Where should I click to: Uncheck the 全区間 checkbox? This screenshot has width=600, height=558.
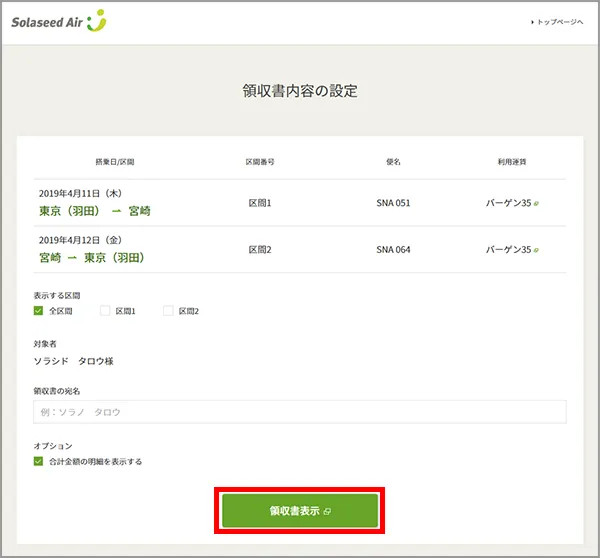(x=39, y=311)
